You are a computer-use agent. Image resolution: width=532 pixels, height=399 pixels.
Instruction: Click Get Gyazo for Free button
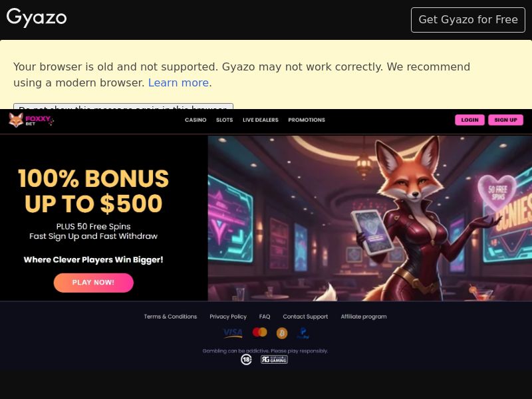[468, 20]
